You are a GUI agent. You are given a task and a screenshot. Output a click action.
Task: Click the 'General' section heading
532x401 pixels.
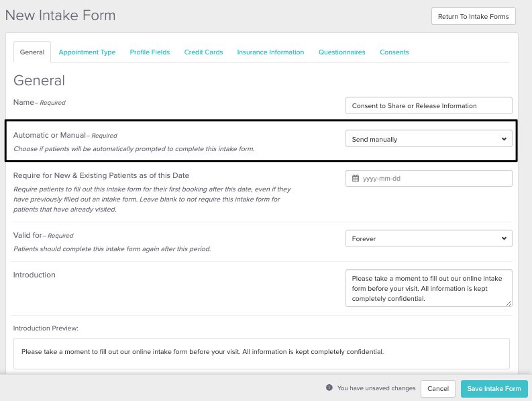tap(39, 81)
